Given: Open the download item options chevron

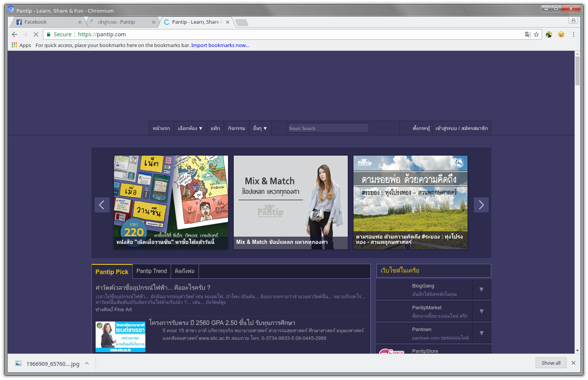Looking at the screenshot, I should coord(87,363).
